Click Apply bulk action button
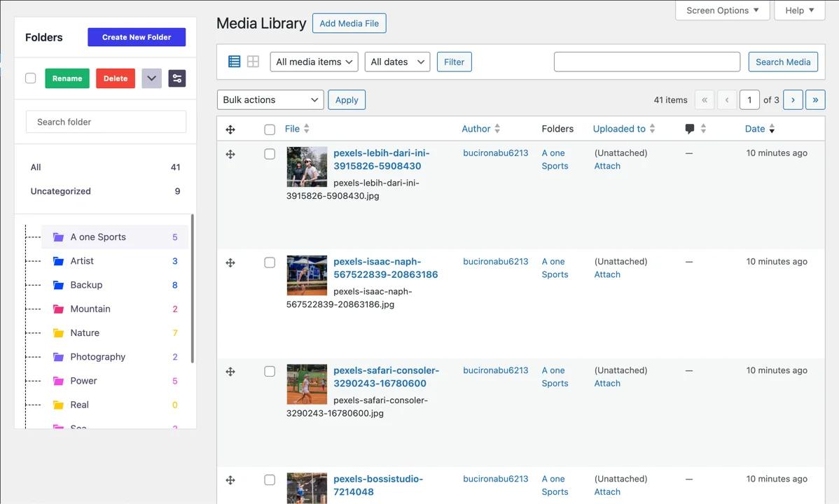 point(347,100)
